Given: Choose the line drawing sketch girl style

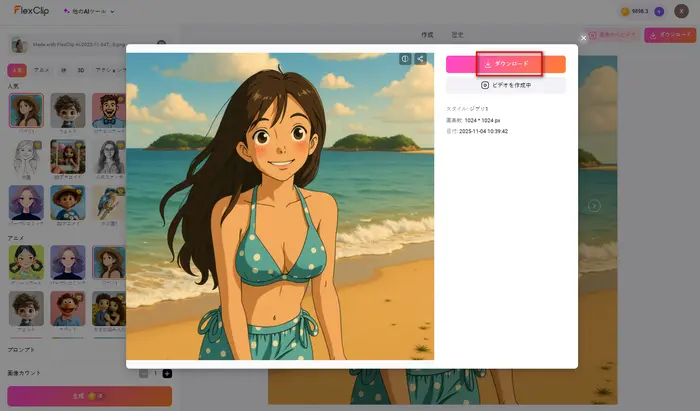Looking at the screenshot, I should pyautogui.click(x=26, y=157).
